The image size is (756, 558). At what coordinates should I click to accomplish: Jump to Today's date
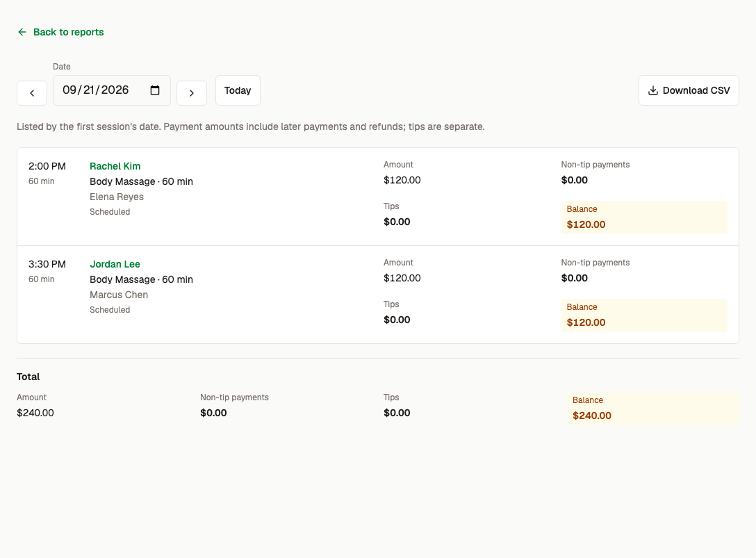point(238,90)
